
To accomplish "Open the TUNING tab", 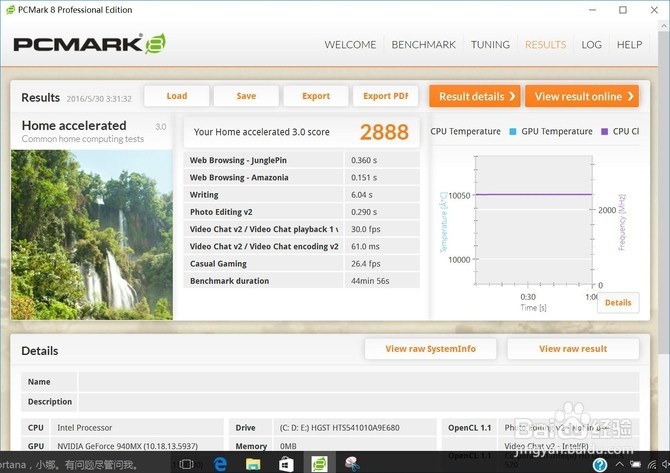I will 490,44.
